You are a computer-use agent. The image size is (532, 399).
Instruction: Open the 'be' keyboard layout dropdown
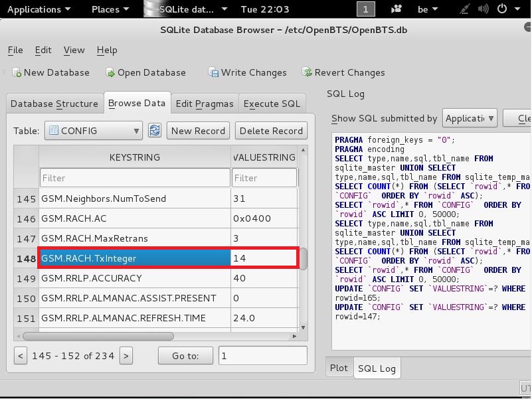tap(428, 9)
